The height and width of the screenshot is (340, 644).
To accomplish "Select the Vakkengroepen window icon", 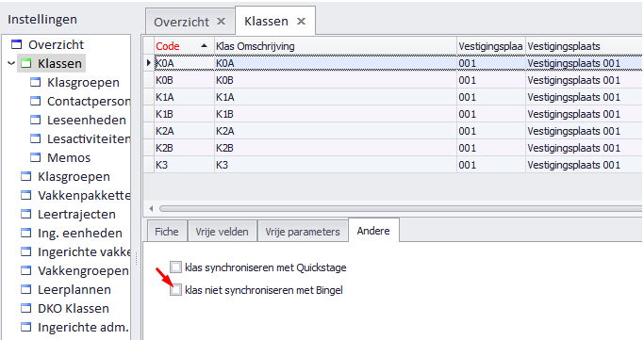I will (26, 270).
